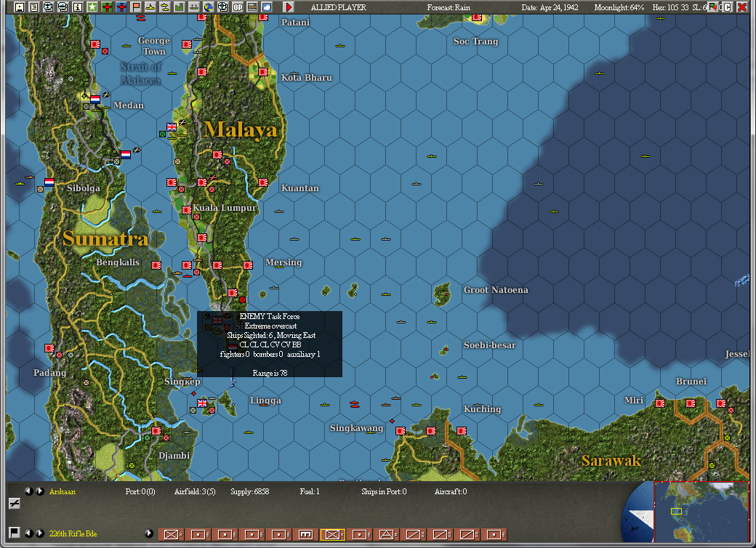Click the information 'i' toolbar icon
The height and width of the screenshot is (548, 756).
(x=78, y=6)
